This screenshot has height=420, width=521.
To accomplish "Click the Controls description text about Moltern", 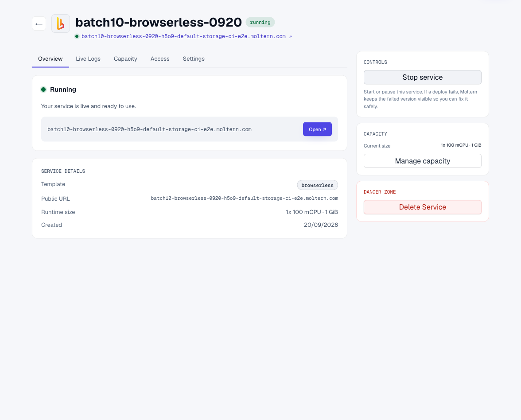I will coord(420,99).
